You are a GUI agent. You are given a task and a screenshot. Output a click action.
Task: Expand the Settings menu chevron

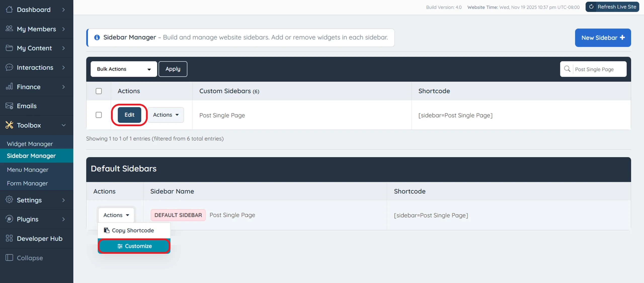(x=64, y=200)
